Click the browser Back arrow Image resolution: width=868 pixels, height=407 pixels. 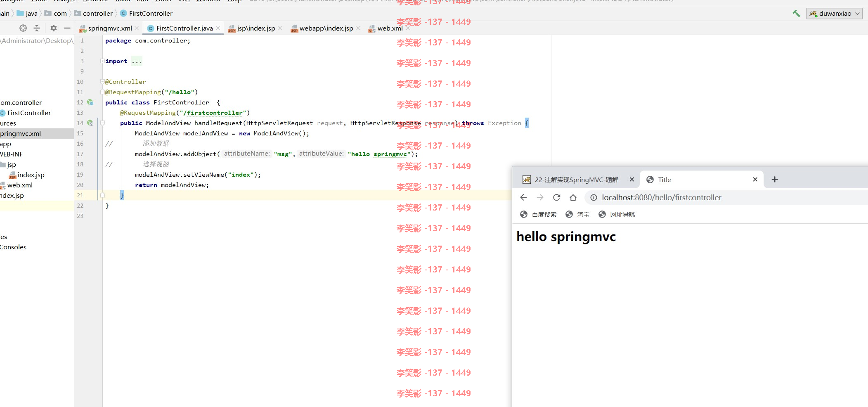click(523, 197)
